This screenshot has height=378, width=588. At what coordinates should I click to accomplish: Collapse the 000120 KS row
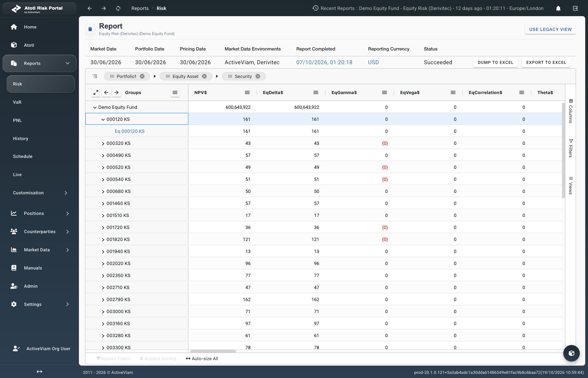tap(103, 119)
